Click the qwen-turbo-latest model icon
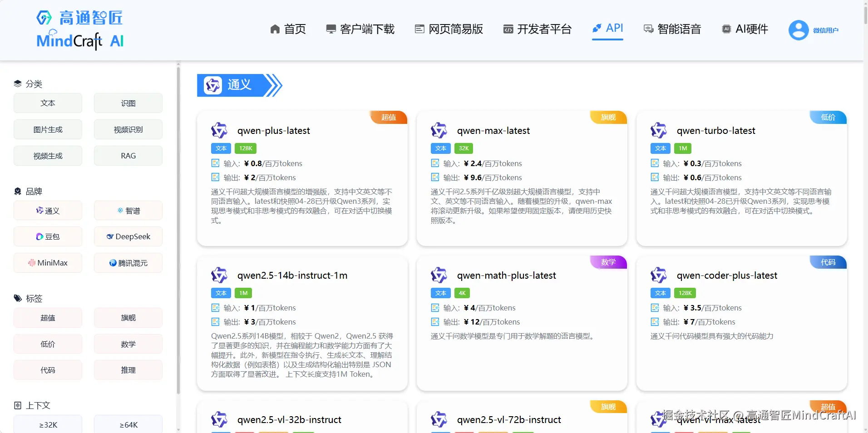 pos(659,131)
